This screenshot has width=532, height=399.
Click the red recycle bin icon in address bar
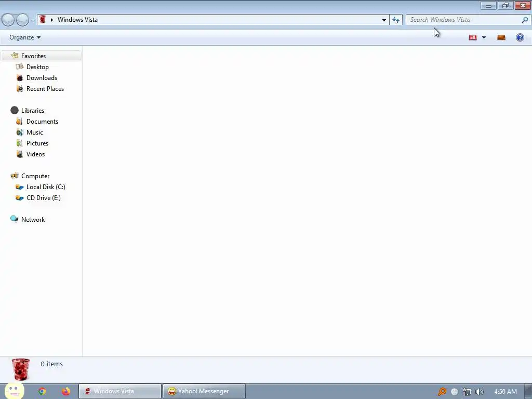click(43, 19)
